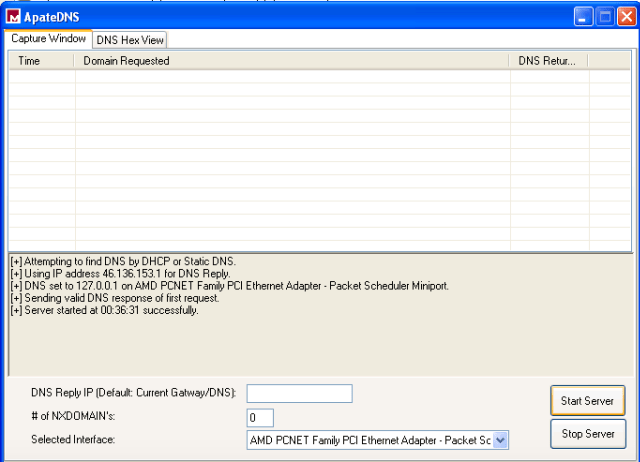Open the DNS Hex View tab
The height and width of the screenshot is (462, 640).
[x=130, y=40]
